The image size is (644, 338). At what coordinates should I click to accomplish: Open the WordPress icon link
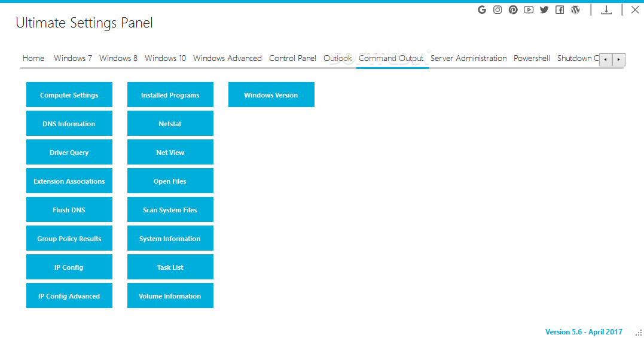pos(575,10)
